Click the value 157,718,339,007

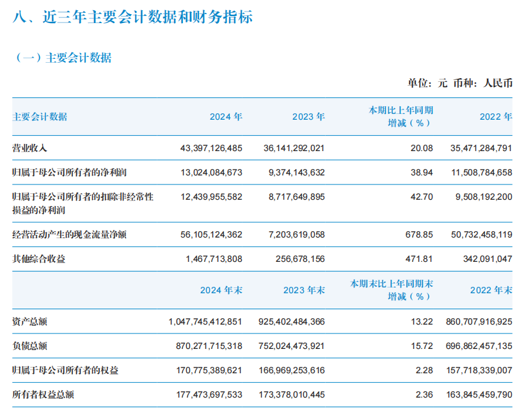[479, 370]
